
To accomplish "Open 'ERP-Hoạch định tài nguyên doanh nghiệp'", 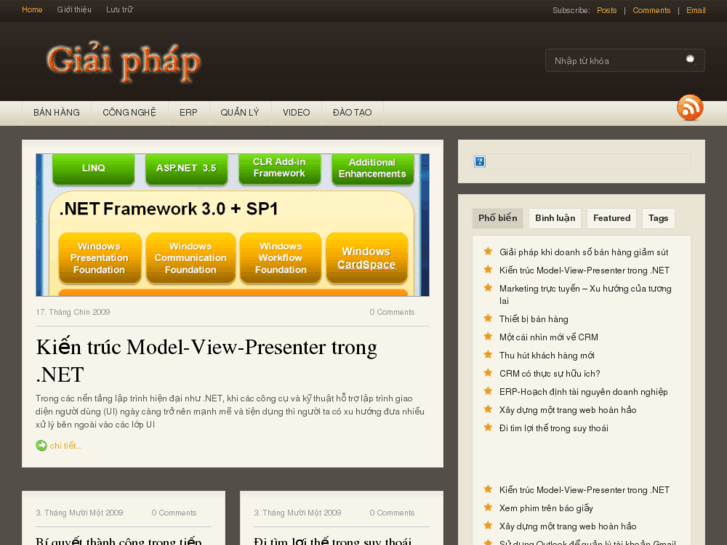I will (583, 392).
